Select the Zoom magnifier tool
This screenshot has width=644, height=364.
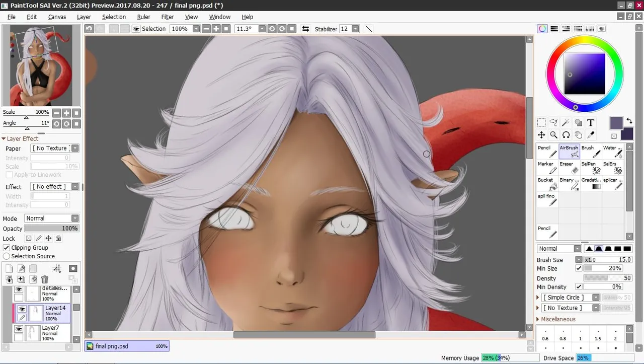(x=553, y=135)
